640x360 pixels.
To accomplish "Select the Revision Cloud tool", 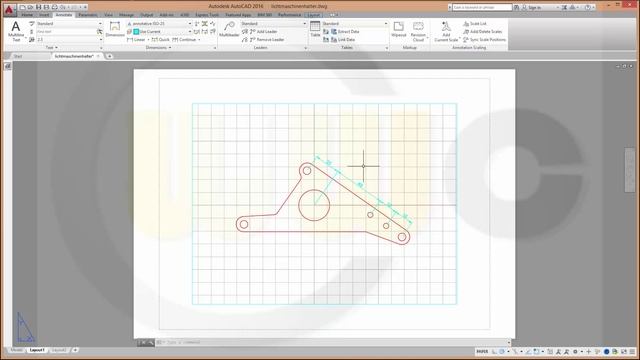I will click(418, 31).
